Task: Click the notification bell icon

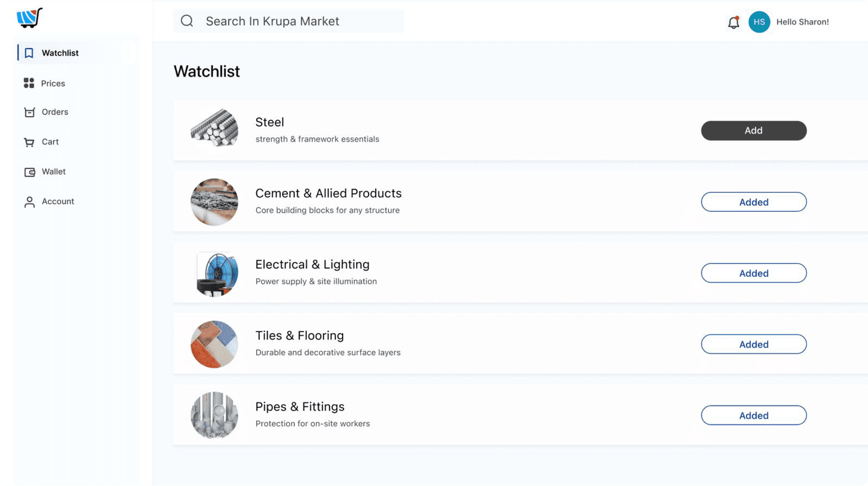Action: coord(733,22)
